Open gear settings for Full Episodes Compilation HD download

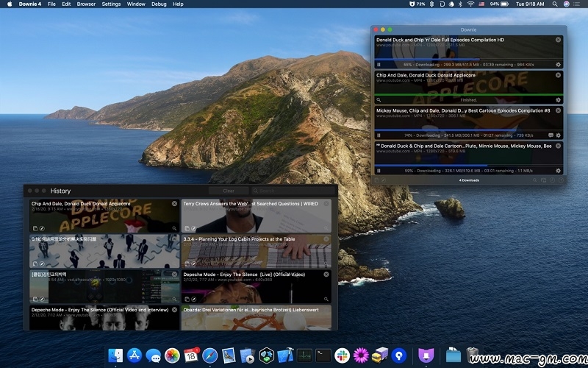[x=558, y=65]
